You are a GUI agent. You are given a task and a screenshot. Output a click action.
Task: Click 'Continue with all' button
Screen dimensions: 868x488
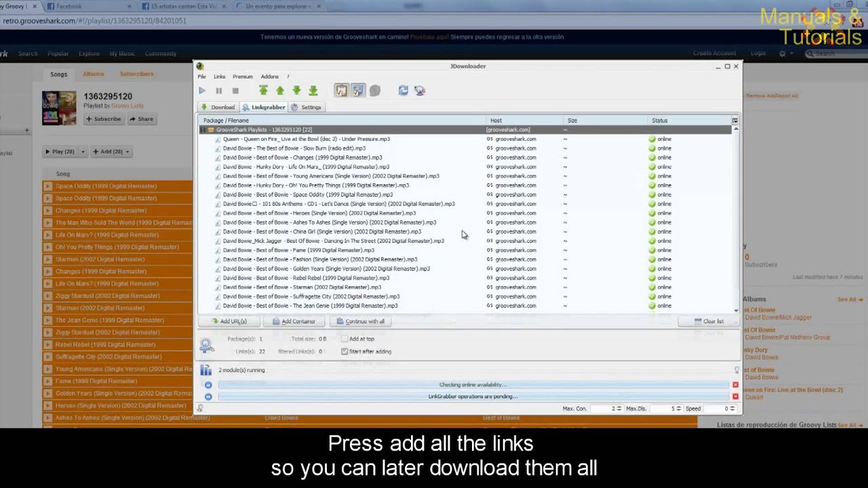360,321
